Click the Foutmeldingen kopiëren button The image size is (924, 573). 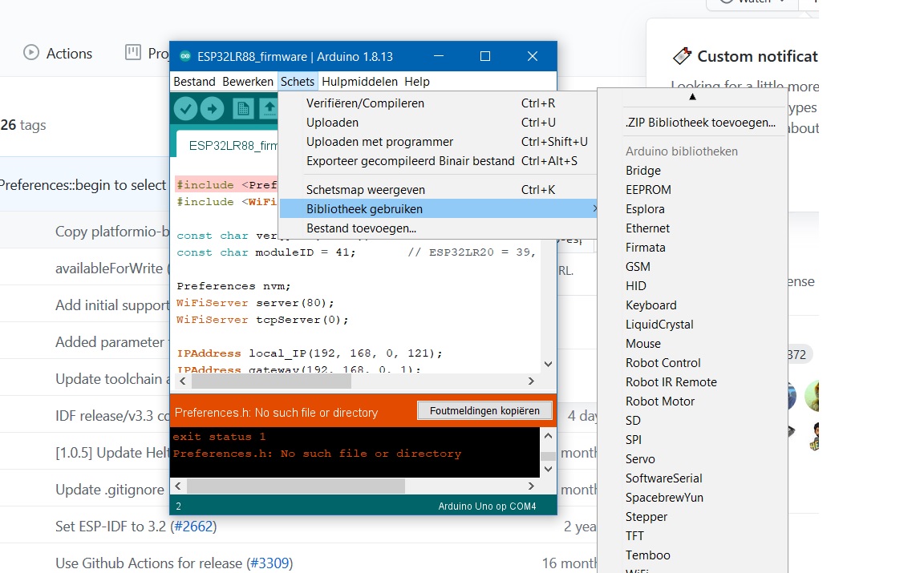[x=484, y=410]
